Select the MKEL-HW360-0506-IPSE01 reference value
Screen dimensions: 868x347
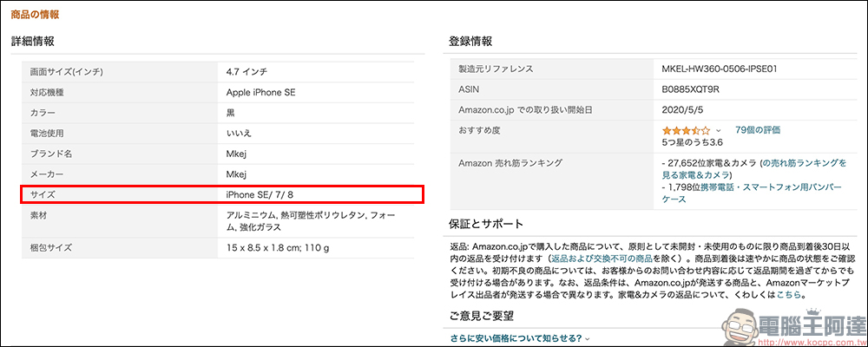coord(720,69)
